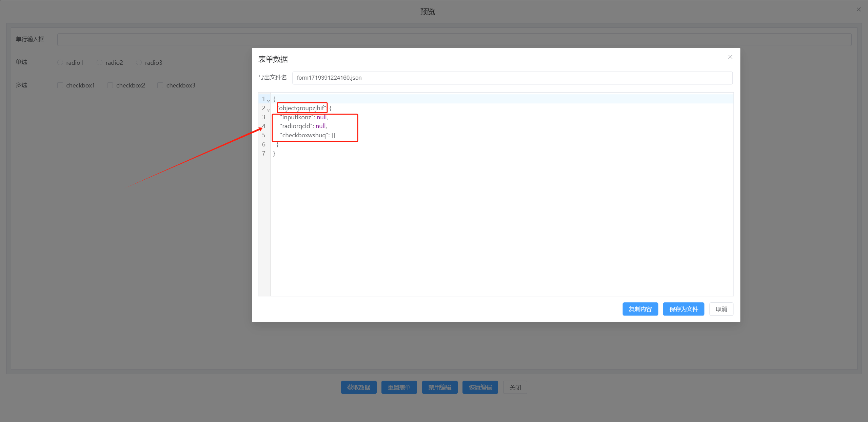Click the 保存为文件 button
The height and width of the screenshot is (422, 868).
coord(684,309)
